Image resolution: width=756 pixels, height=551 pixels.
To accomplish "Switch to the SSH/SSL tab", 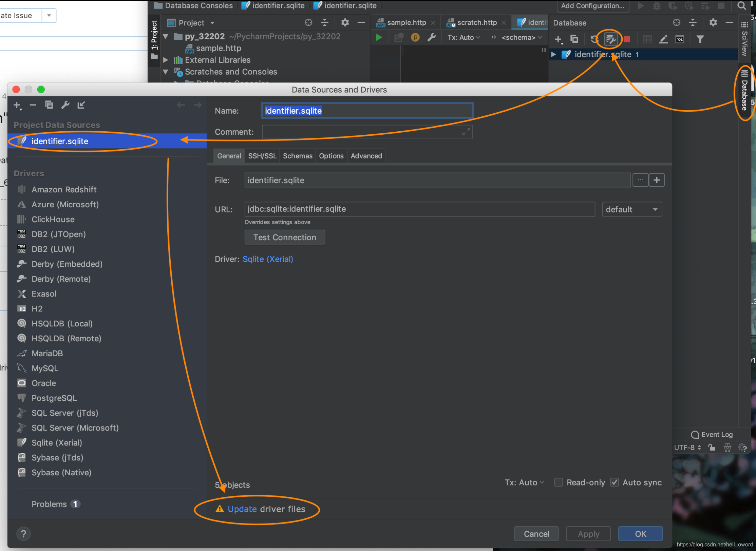I will [262, 156].
